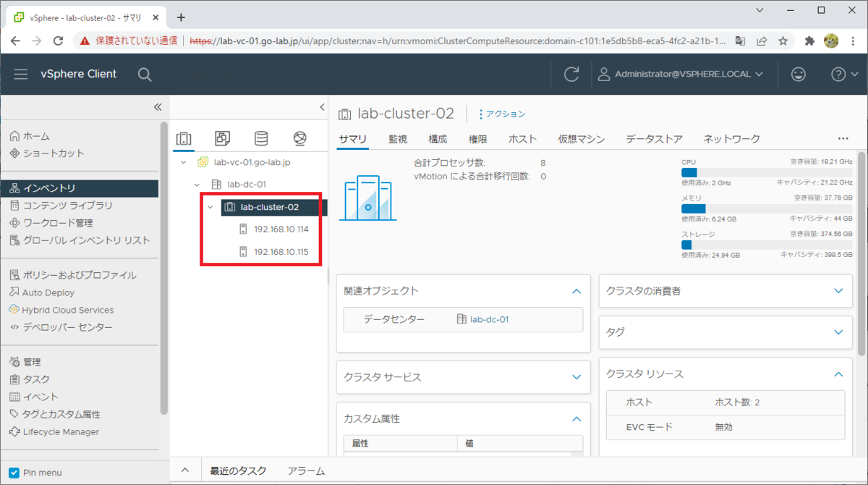Switch to the ネットワーク tab
This screenshot has height=485, width=868.
732,139
